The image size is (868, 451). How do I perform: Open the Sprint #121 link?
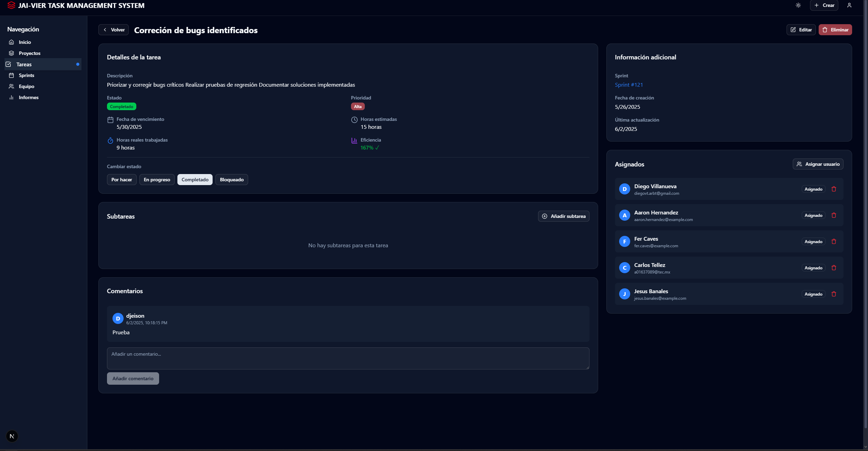[628, 85]
